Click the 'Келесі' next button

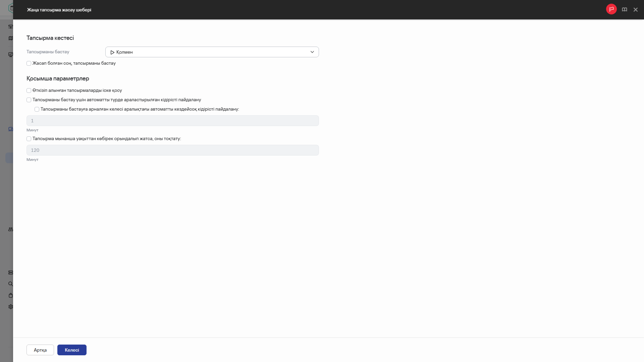[72, 350]
